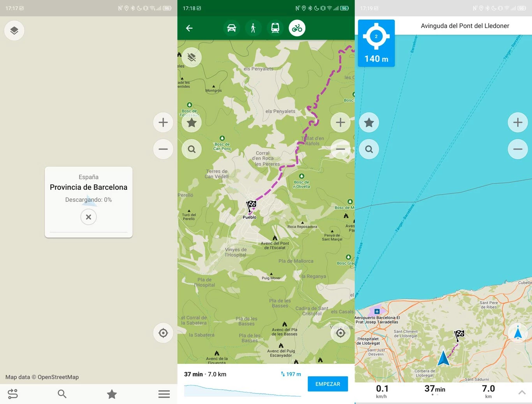Tap the Pueblo destination flag marker
The height and width of the screenshot is (404, 532).
coord(251,205)
